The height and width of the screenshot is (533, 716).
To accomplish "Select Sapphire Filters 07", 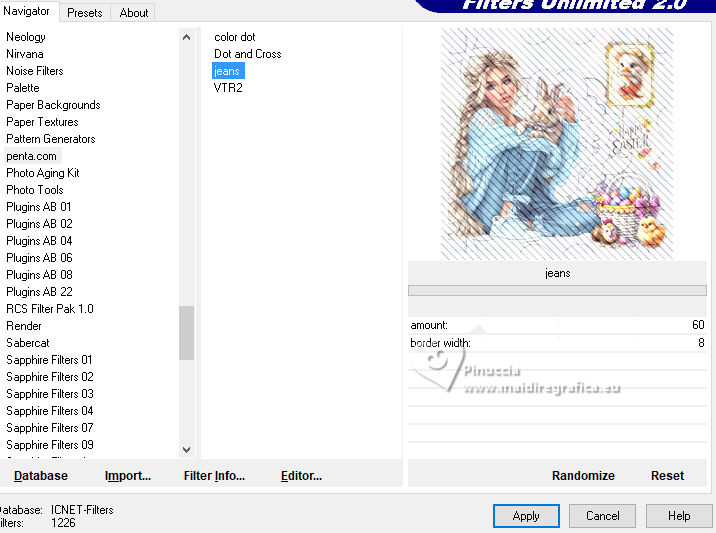I will (x=50, y=428).
